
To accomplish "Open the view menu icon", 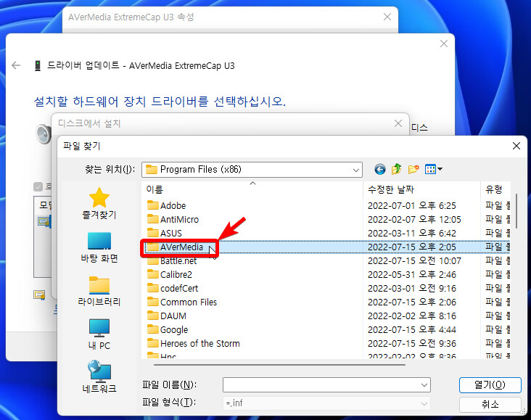I will (433, 169).
